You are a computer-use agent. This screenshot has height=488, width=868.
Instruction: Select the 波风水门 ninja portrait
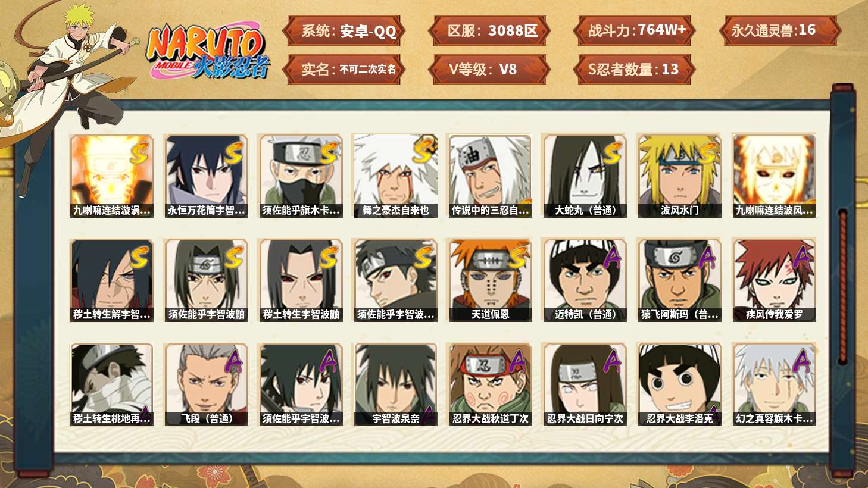pos(679,176)
